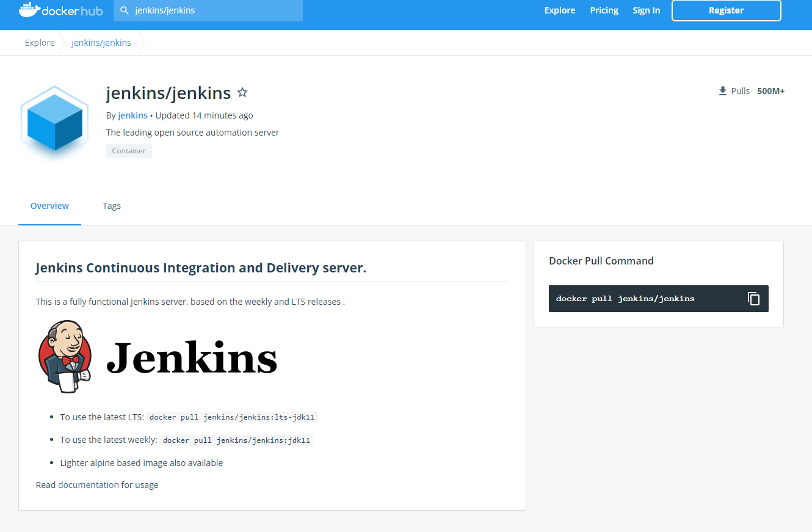Viewport: 812px width, 532px height.
Task: Switch to the Tags tab
Action: click(112, 206)
